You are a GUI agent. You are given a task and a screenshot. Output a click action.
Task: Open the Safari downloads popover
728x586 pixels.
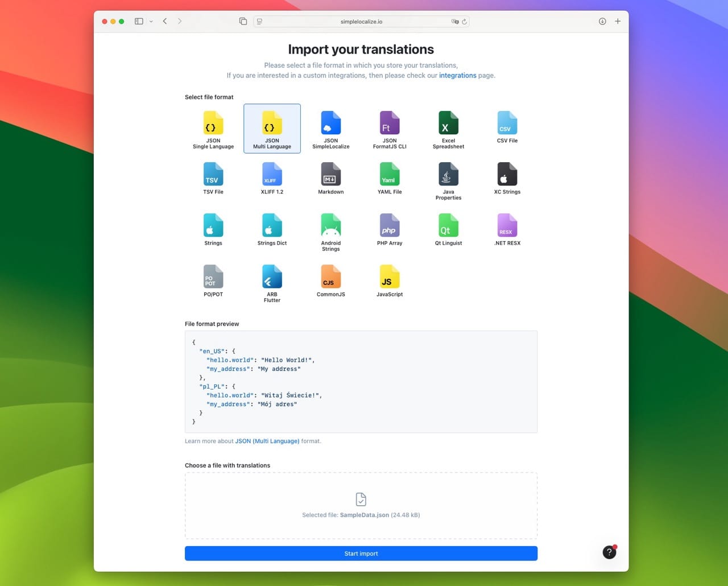602,21
